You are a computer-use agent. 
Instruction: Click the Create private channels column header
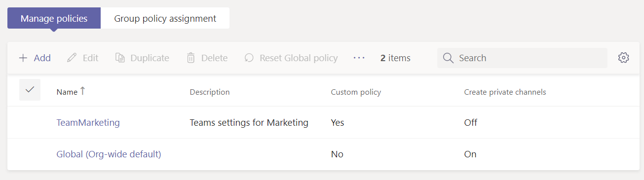505,92
